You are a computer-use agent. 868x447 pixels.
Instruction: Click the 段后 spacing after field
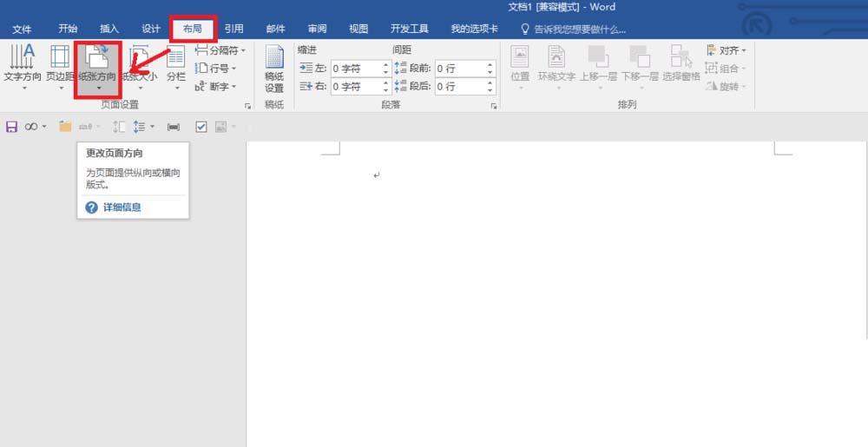coord(460,86)
